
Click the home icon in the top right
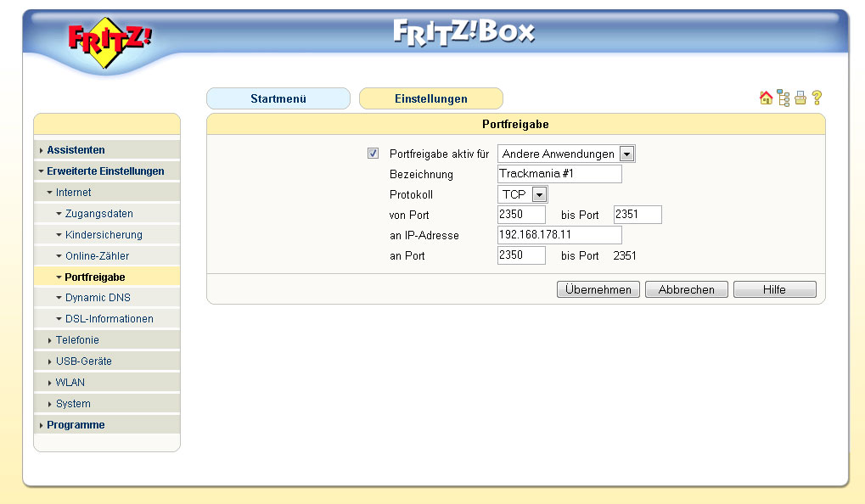point(766,98)
